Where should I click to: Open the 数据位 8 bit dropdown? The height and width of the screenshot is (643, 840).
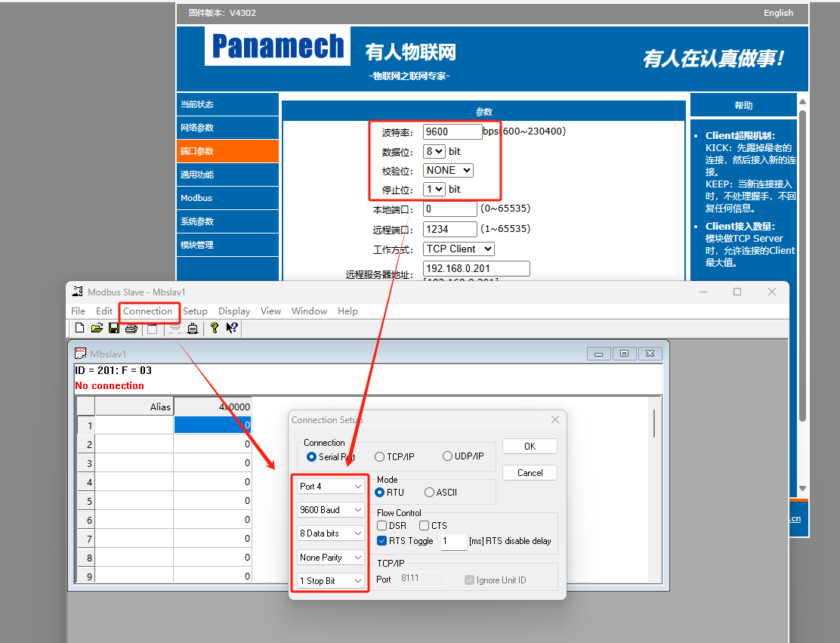point(434,152)
